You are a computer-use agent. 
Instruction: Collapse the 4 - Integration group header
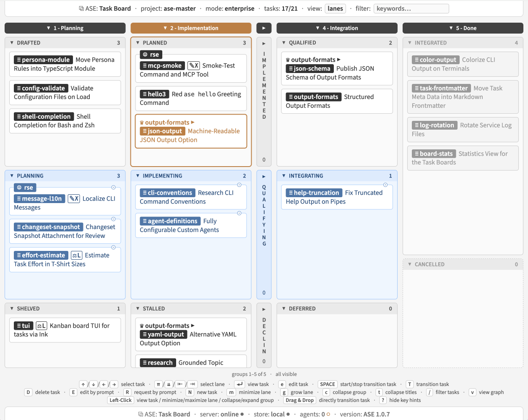click(337, 28)
